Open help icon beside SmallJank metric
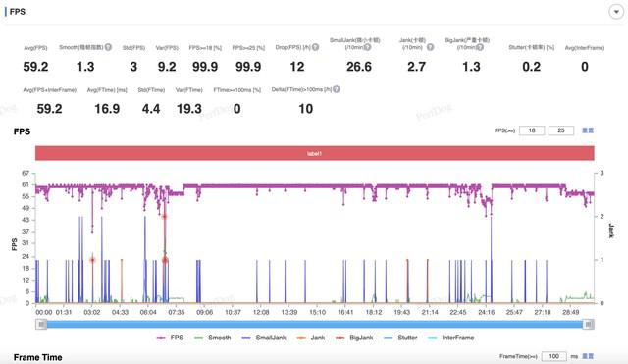The image size is (628, 364). pos(367,47)
